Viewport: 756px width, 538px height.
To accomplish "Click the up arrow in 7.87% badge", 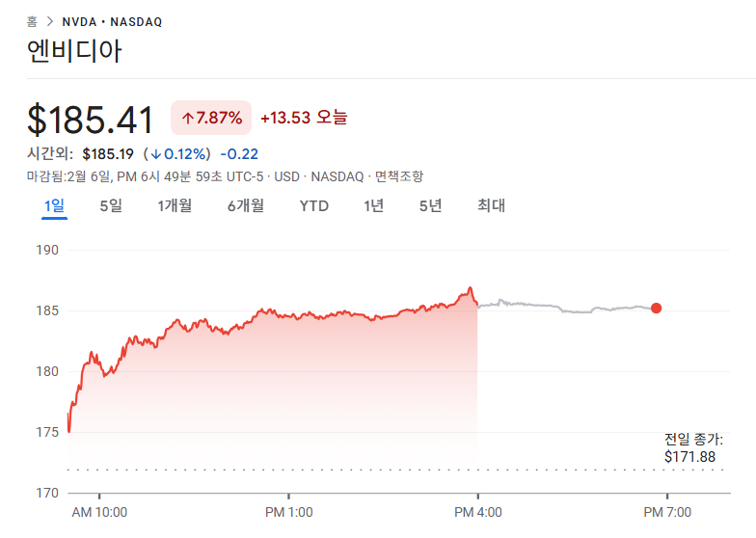I will click(x=187, y=119).
